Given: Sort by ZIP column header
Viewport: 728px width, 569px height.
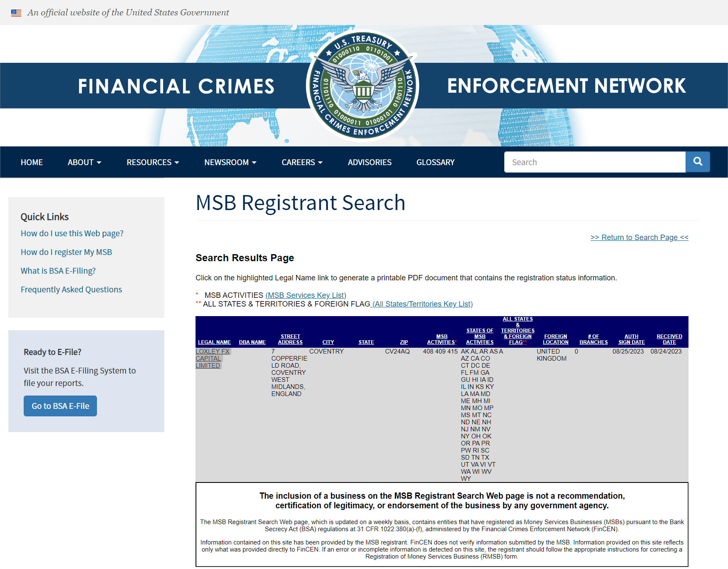Looking at the screenshot, I should tap(404, 342).
